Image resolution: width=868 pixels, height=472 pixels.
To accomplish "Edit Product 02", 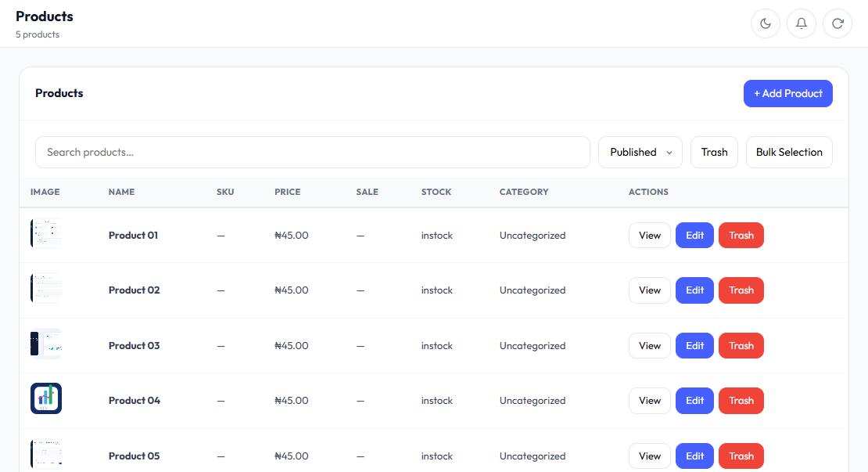I will coord(694,290).
